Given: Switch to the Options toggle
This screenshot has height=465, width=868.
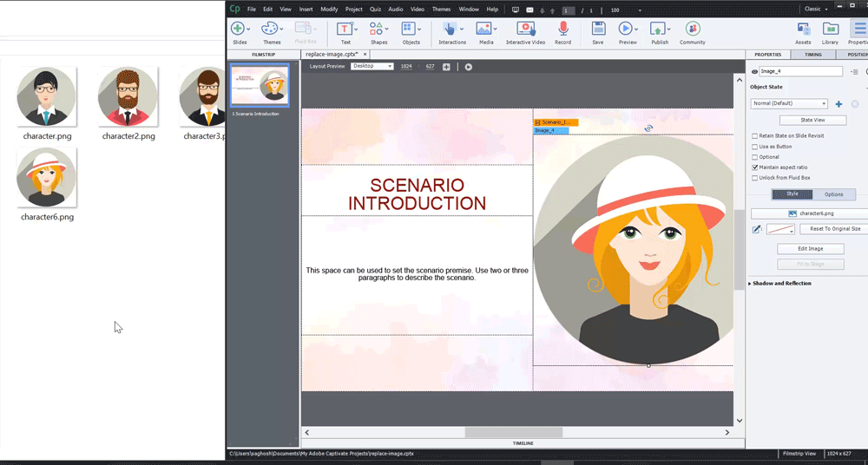Looking at the screenshot, I should (833, 194).
